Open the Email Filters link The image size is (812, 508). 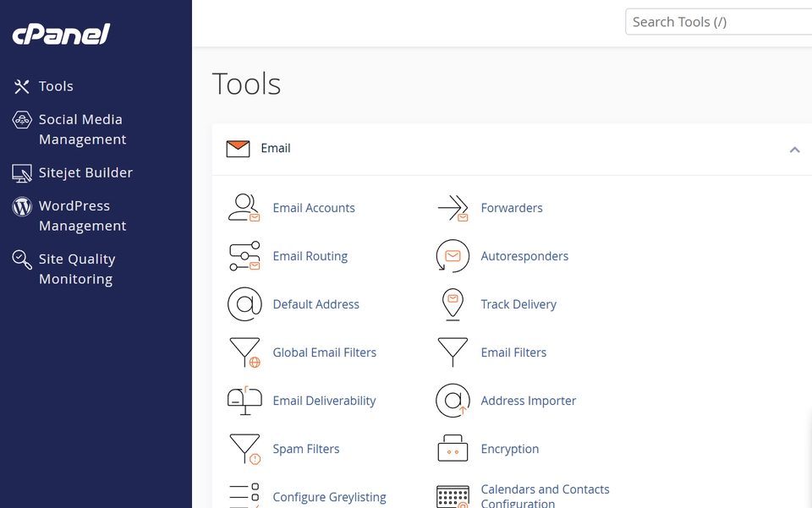coord(513,352)
